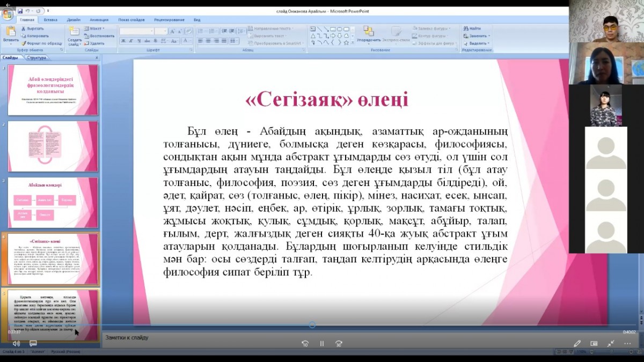Open the Упорядочить arrange menu

(368, 35)
